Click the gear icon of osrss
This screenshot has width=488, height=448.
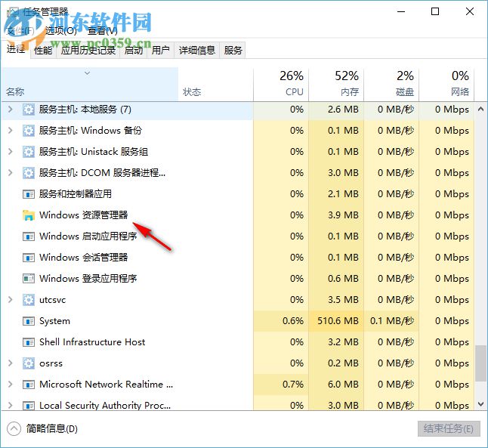pyautogui.click(x=29, y=363)
